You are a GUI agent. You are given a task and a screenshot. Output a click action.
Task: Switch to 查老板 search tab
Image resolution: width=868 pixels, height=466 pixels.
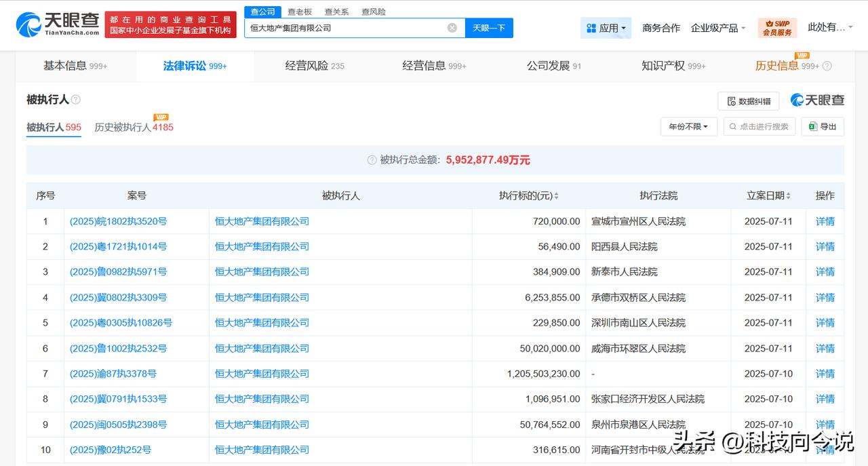(299, 12)
